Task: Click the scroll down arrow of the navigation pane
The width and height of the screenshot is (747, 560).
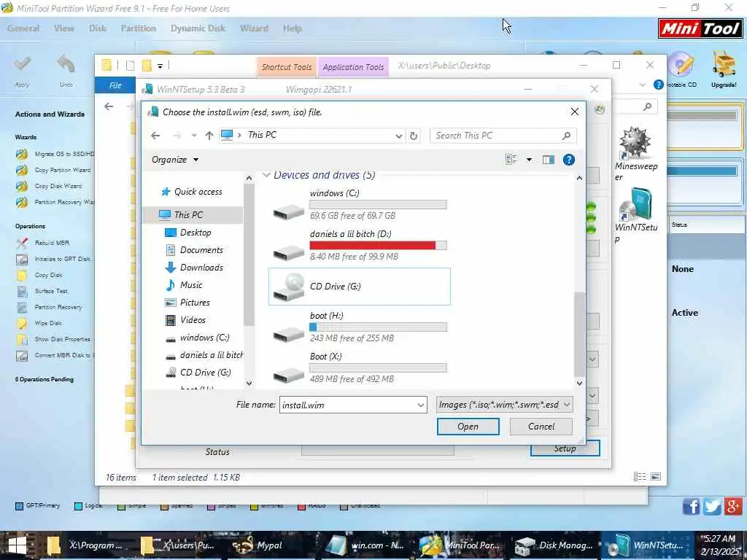Action: click(x=249, y=384)
